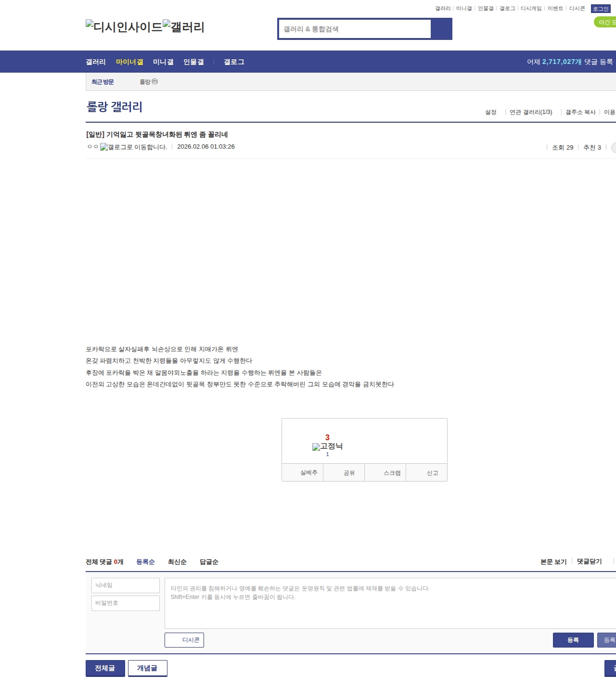Select 마이너갤 in the navigation bar
Image resolution: width=616 pixels, height=687 pixels.
(129, 62)
